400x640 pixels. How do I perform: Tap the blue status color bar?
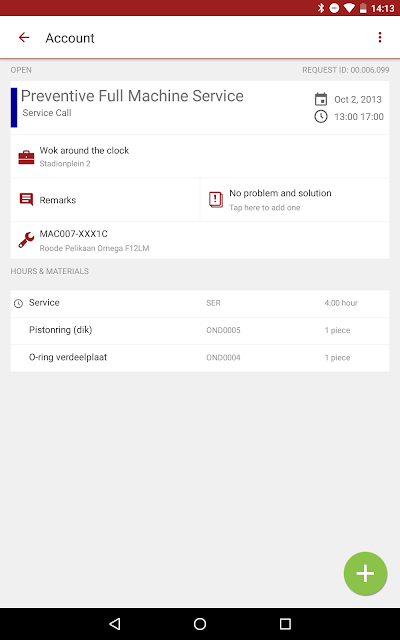click(x=14, y=107)
